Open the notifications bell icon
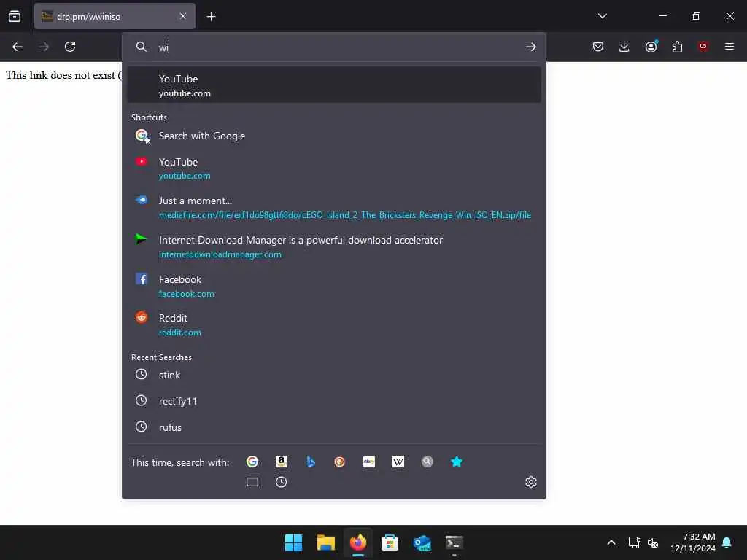This screenshot has width=747, height=560. tap(727, 542)
